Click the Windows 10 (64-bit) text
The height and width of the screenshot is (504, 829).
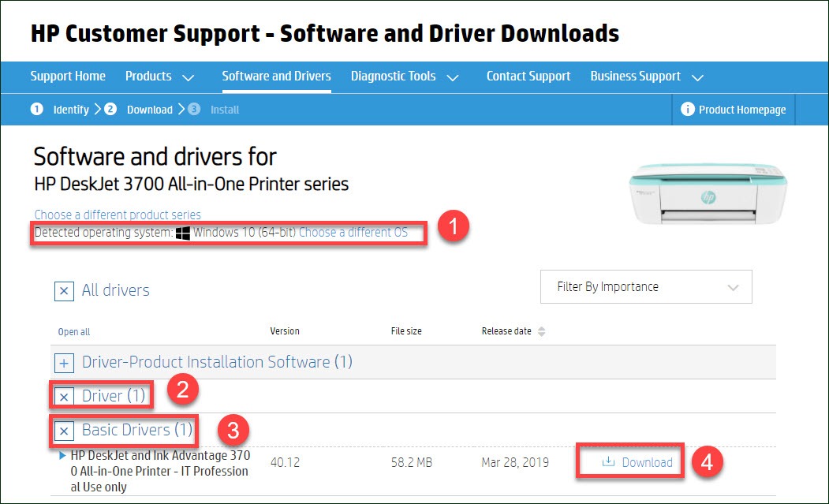(245, 232)
